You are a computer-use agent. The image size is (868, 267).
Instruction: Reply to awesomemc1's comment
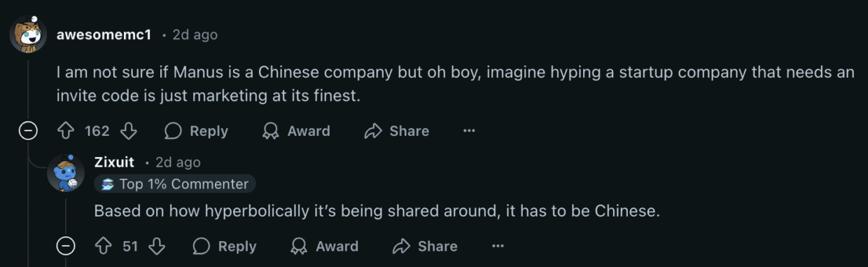coord(197,131)
